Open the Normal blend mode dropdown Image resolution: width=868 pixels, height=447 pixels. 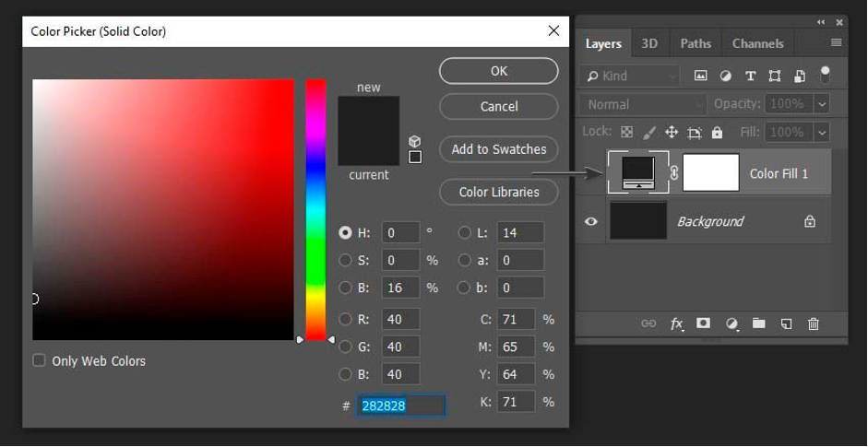click(642, 104)
